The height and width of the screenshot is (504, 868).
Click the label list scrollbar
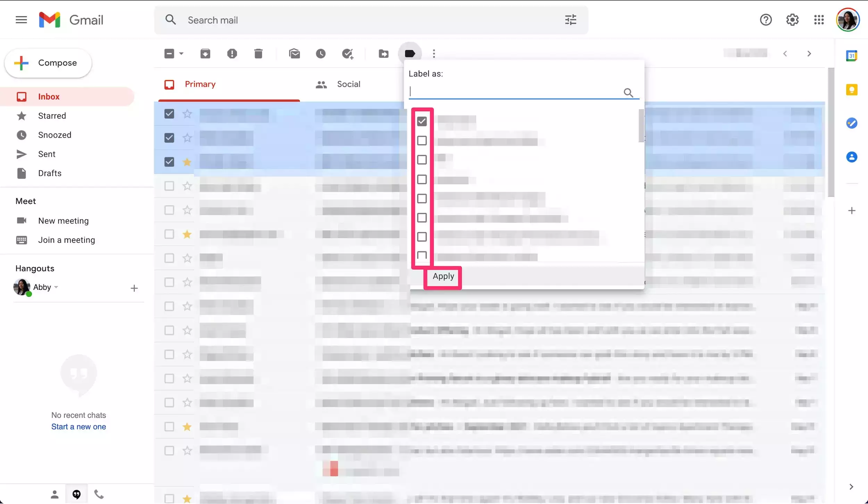click(x=641, y=126)
